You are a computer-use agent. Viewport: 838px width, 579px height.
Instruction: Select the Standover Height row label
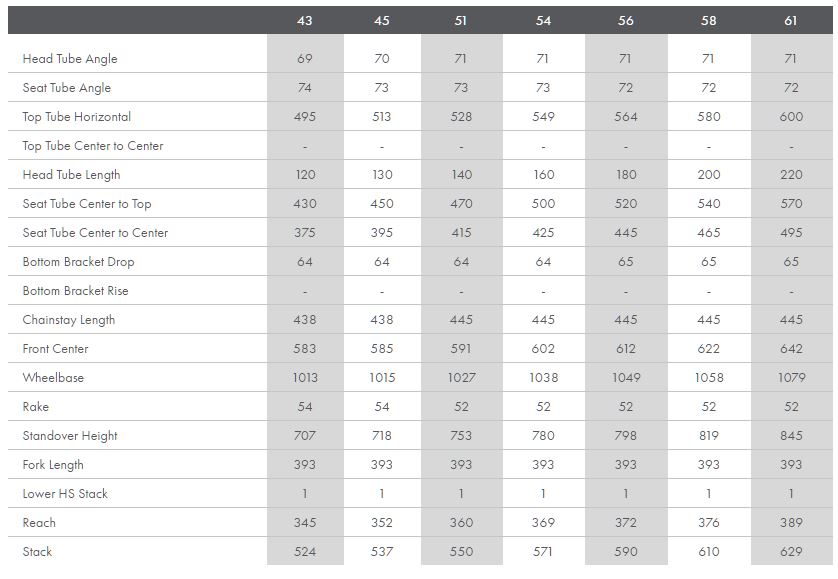[70, 436]
